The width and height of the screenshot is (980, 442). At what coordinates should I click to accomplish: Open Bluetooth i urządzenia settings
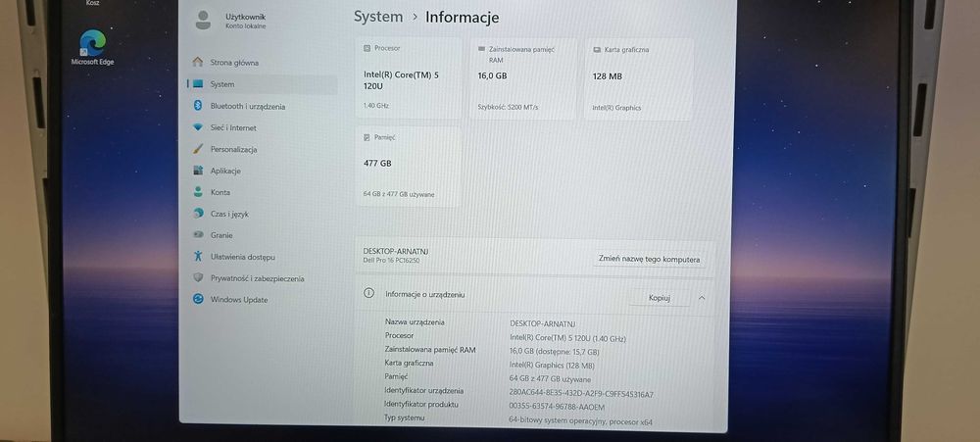point(248,106)
